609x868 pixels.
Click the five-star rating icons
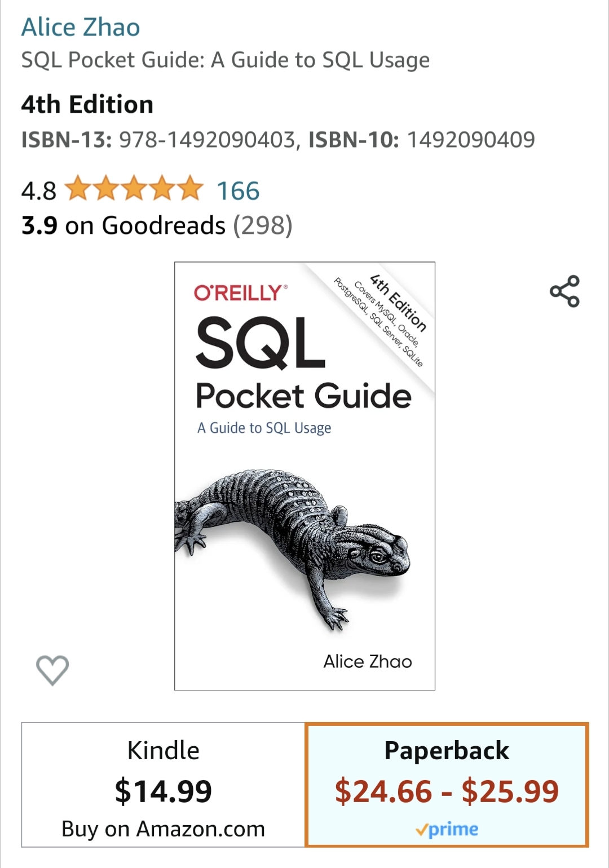coord(134,189)
